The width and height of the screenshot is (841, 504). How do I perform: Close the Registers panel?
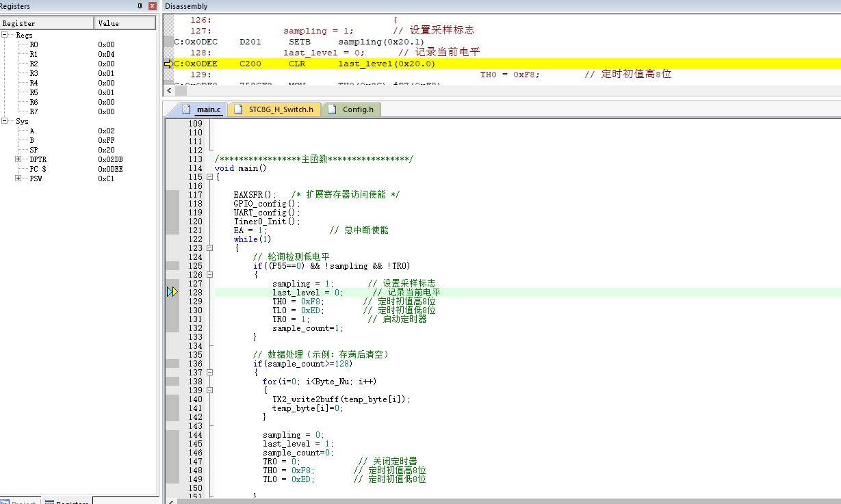pyautogui.click(x=152, y=5)
